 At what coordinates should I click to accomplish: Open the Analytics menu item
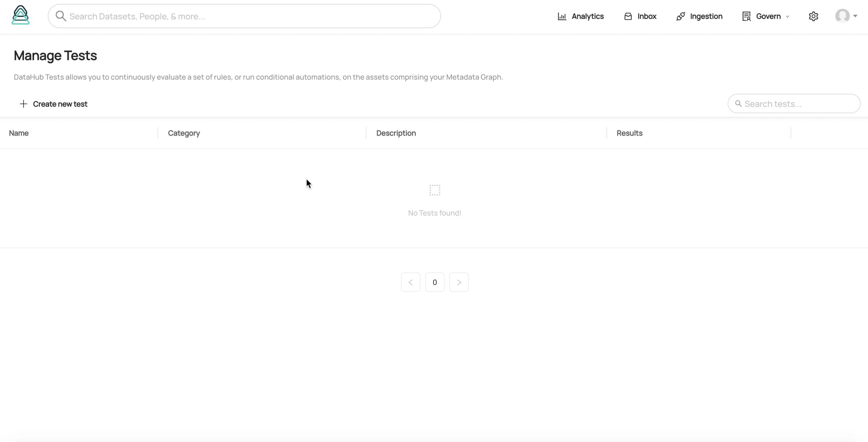click(587, 16)
